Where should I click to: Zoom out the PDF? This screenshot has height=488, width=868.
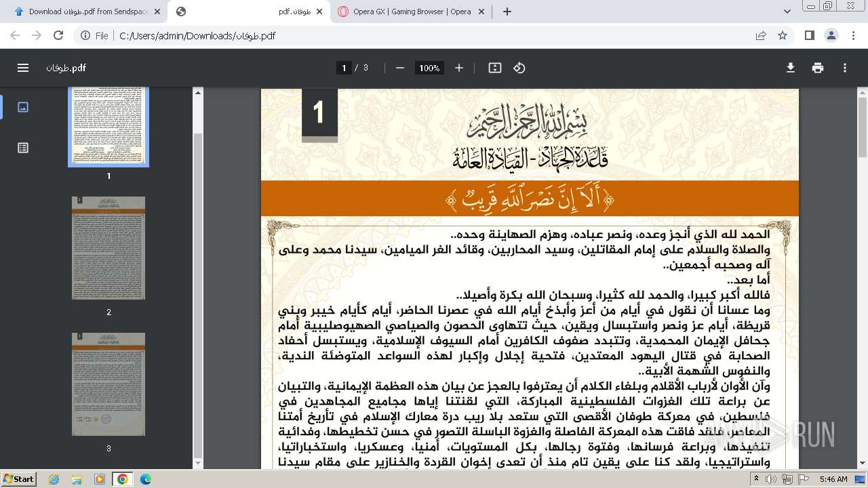400,68
